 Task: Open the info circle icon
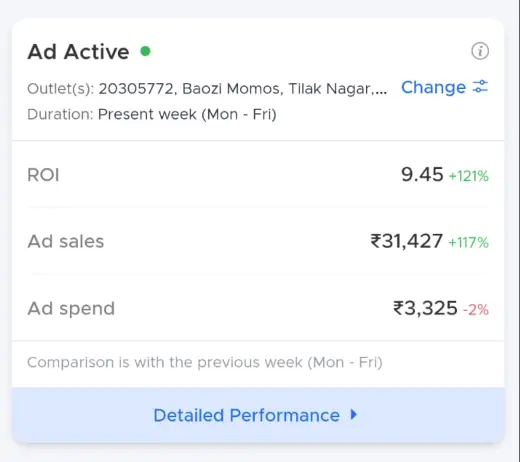click(x=480, y=51)
